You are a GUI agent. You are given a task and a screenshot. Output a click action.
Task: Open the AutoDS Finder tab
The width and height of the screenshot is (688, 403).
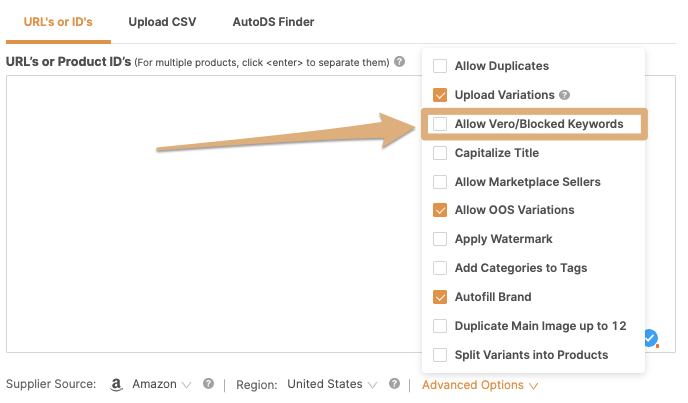(x=273, y=22)
